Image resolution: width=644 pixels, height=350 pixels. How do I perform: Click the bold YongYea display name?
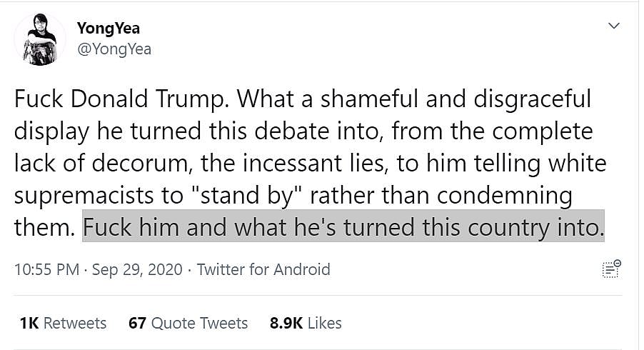pyautogui.click(x=109, y=29)
